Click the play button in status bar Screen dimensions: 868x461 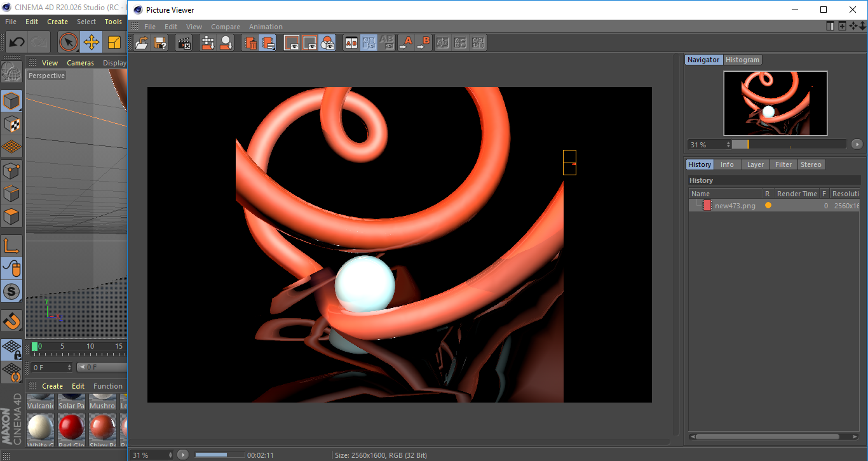[183, 455]
